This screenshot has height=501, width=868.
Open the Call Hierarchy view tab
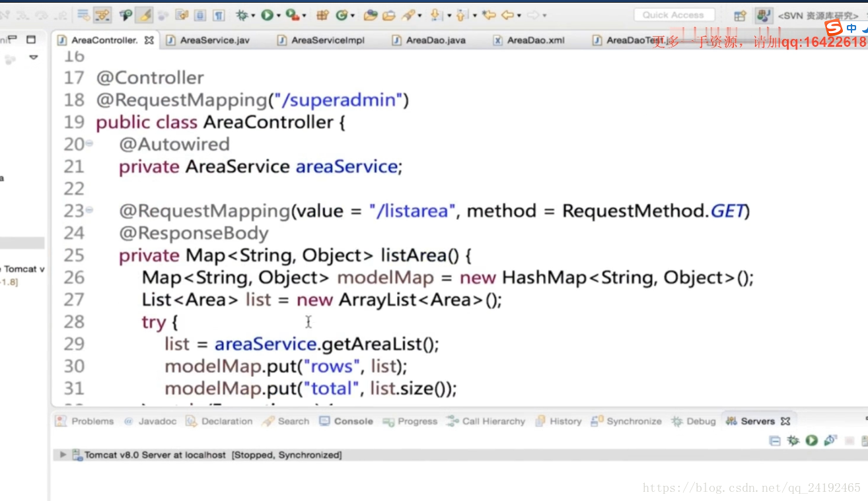486,421
